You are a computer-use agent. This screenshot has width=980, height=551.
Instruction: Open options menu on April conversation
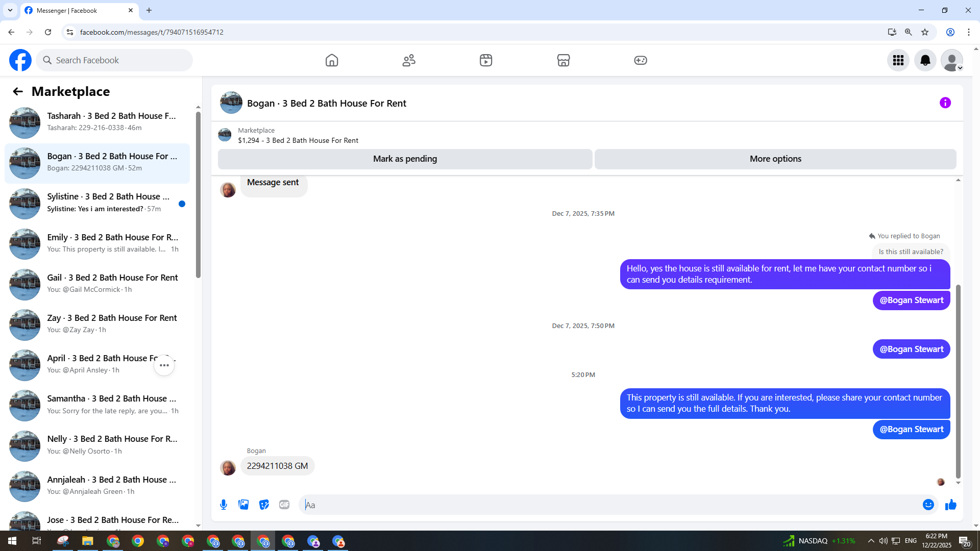[x=164, y=365]
